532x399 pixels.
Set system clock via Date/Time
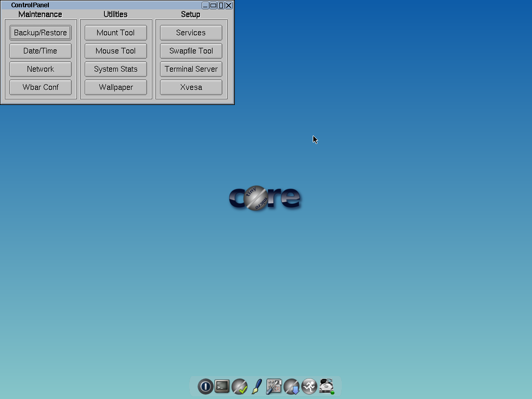click(x=40, y=50)
